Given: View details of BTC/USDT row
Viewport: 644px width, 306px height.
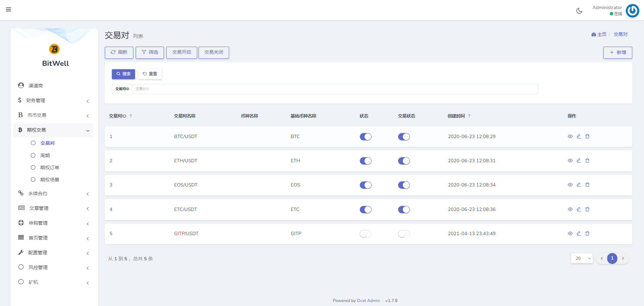Looking at the screenshot, I should [x=570, y=136].
